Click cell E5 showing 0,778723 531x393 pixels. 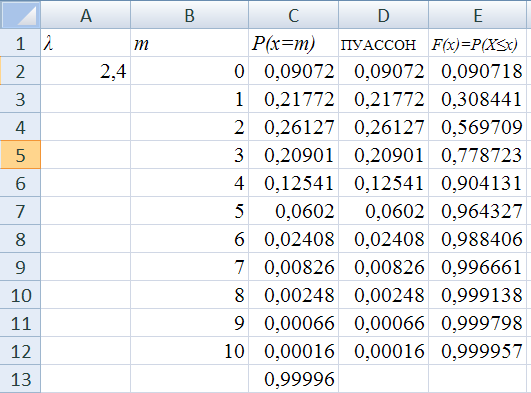[478, 155]
